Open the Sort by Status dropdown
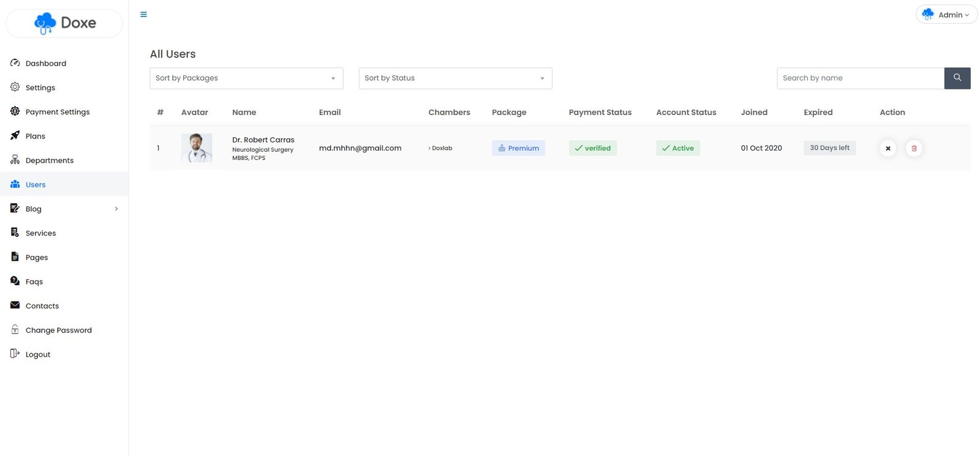 pyautogui.click(x=455, y=78)
